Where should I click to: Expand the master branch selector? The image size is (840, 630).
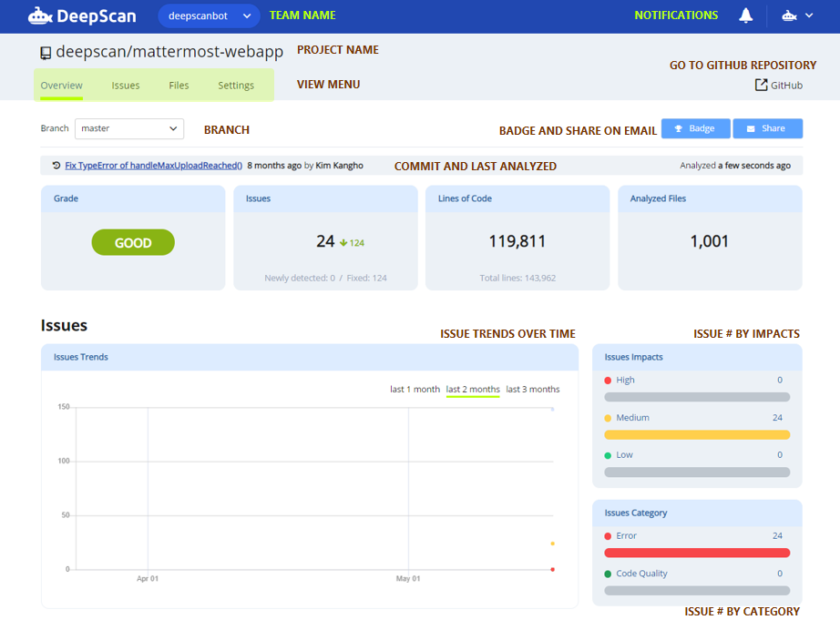tap(129, 128)
